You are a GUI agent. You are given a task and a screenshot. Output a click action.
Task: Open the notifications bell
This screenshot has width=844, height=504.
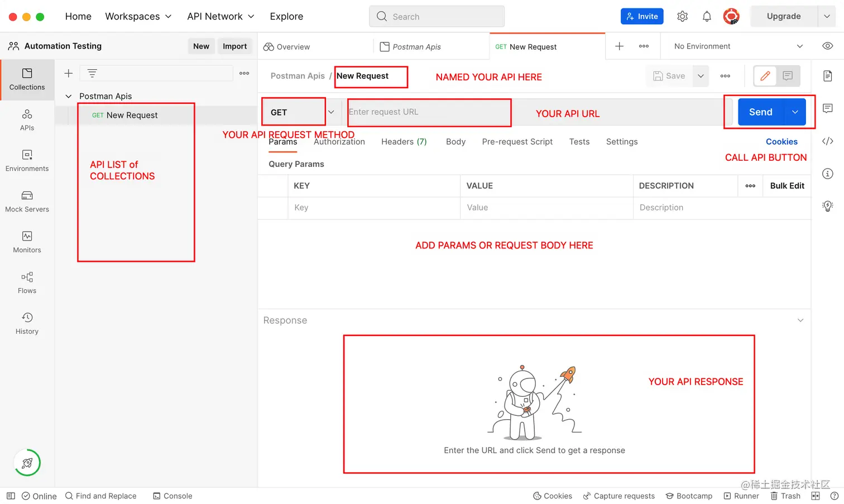tap(707, 16)
